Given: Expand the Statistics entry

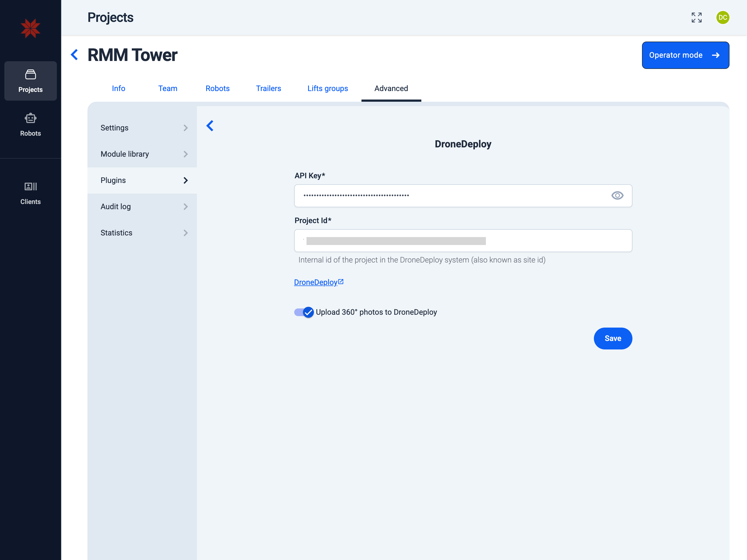Looking at the screenshot, I should (x=142, y=233).
